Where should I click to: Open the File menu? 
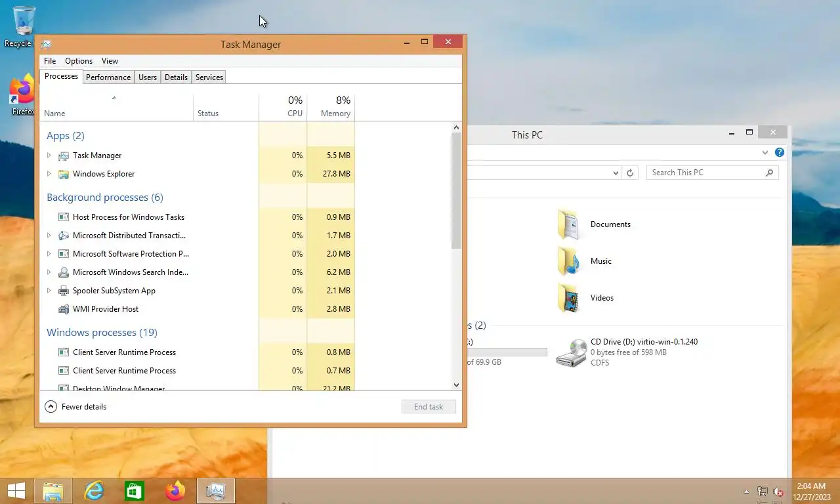50,61
